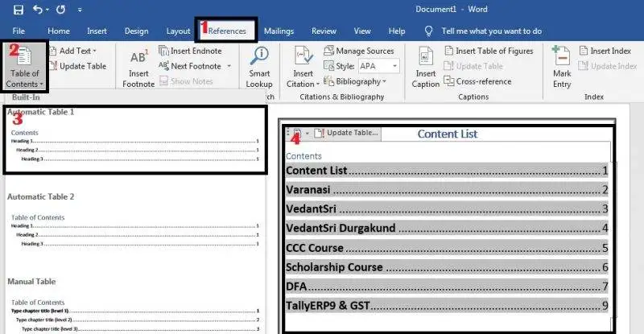Choose the Automatic Table 1 preview
This screenshot has width=644, height=334.
point(135,140)
